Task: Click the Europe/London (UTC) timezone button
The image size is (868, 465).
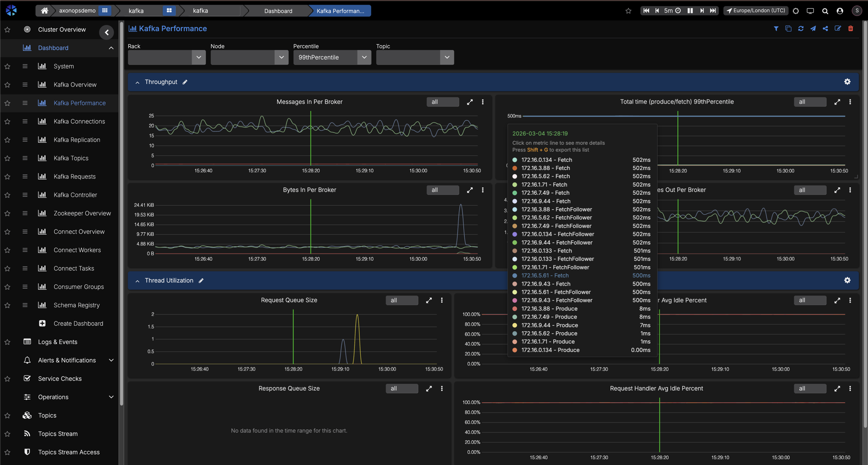Action: tap(755, 11)
